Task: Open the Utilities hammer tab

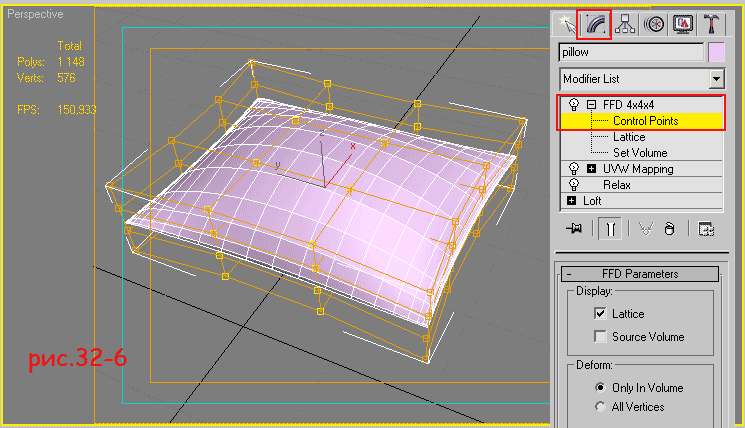Action: (x=713, y=23)
